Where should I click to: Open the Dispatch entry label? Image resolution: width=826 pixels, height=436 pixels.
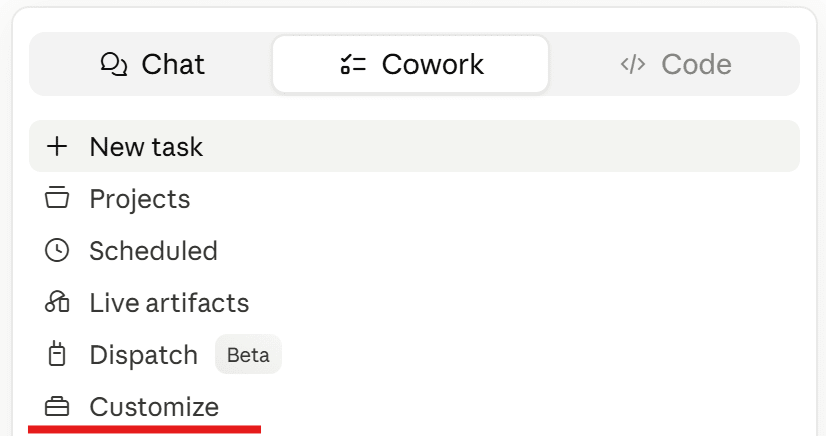(143, 355)
